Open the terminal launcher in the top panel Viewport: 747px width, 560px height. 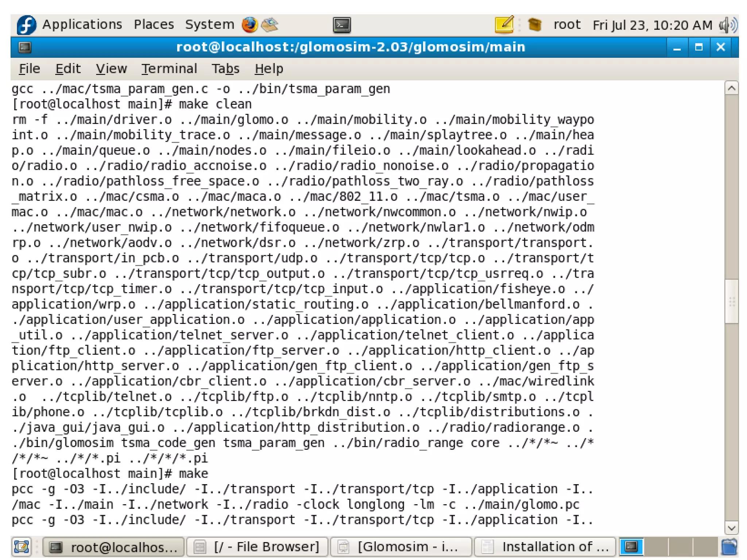click(x=342, y=25)
